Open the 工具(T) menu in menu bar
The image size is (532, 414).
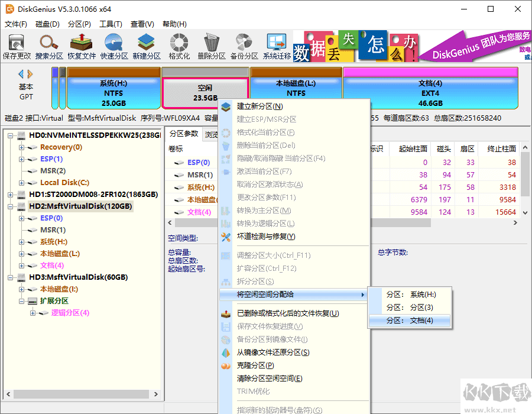111,24
